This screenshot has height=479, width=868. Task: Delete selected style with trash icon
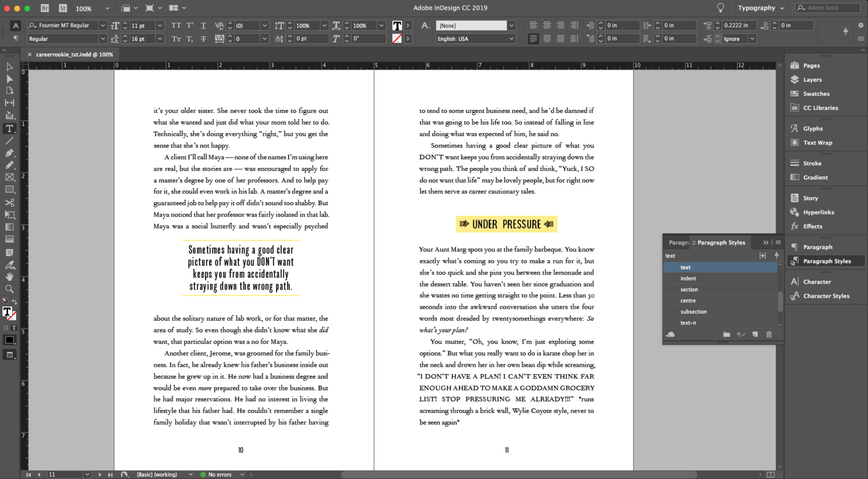(x=768, y=335)
